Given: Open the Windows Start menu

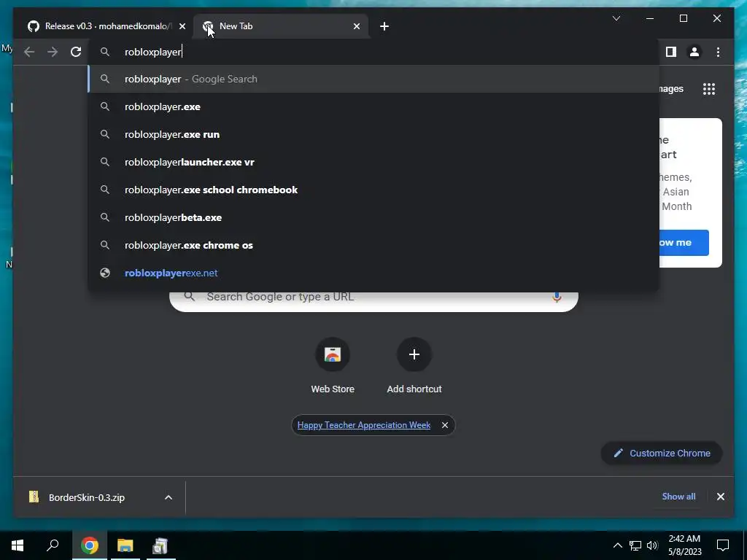Looking at the screenshot, I should (18, 545).
